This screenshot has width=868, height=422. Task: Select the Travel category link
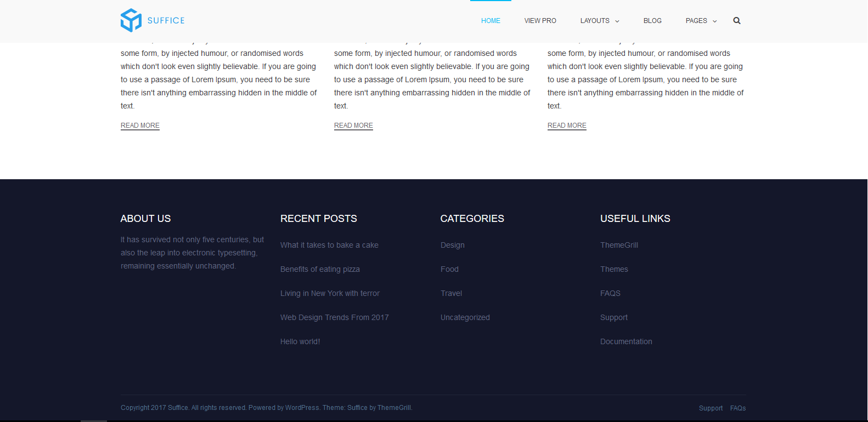pos(451,293)
